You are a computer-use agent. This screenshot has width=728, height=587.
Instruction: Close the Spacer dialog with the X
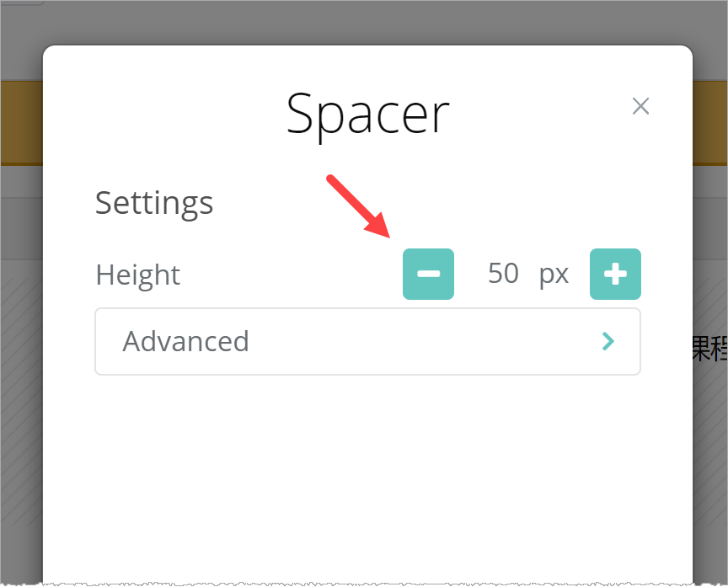(640, 106)
